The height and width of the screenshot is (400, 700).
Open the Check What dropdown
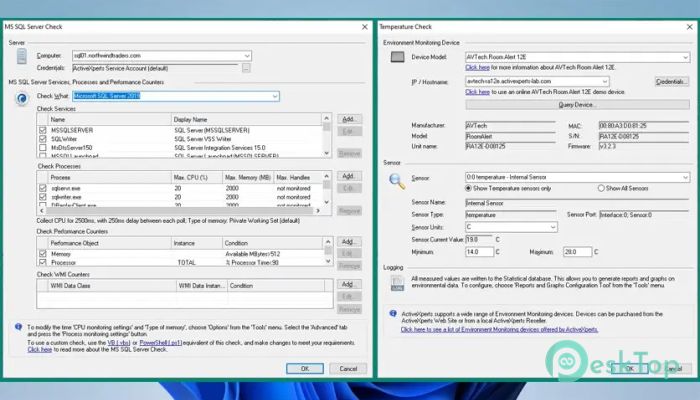(x=275, y=96)
